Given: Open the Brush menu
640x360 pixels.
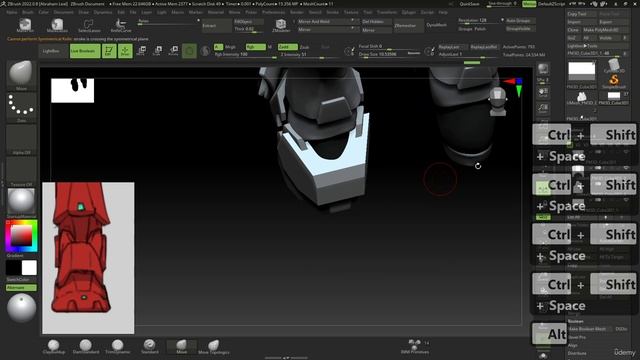Looking at the screenshot, I should [x=28, y=12].
